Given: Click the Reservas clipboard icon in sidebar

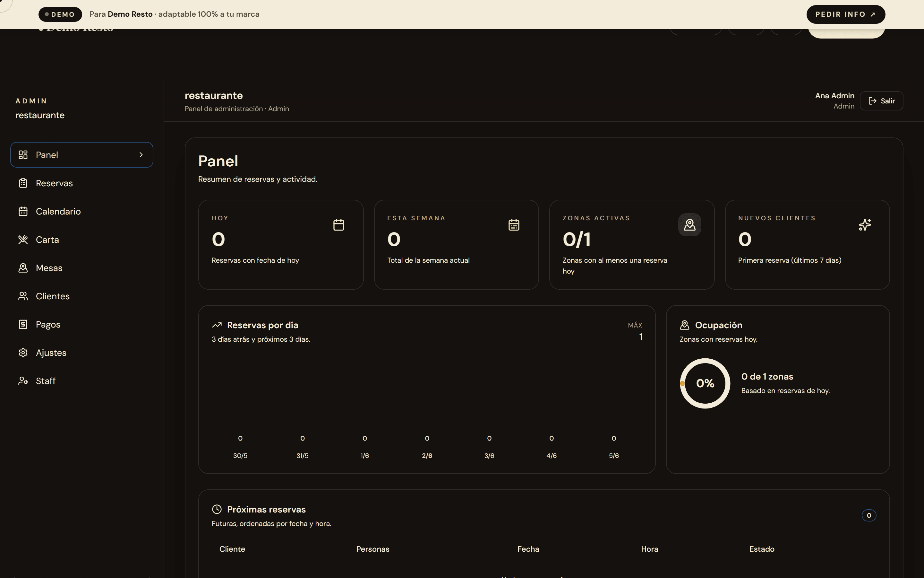Looking at the screenshot, I should click(23, 183).
